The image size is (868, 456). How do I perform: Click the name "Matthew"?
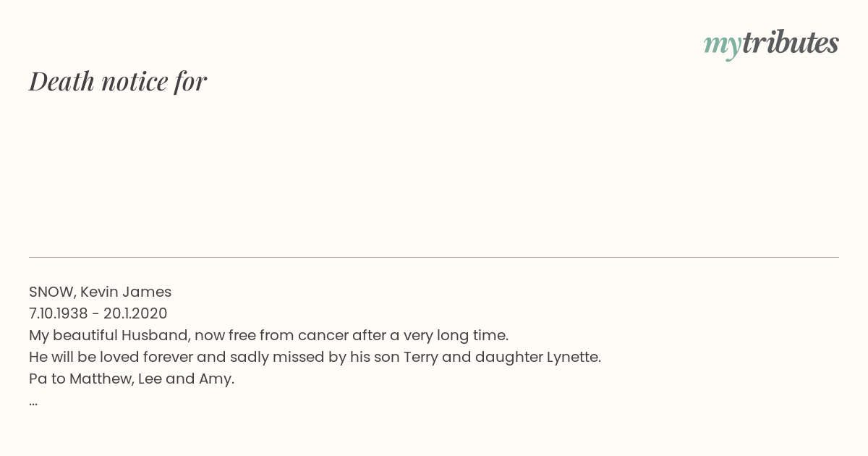coord(101,379)
